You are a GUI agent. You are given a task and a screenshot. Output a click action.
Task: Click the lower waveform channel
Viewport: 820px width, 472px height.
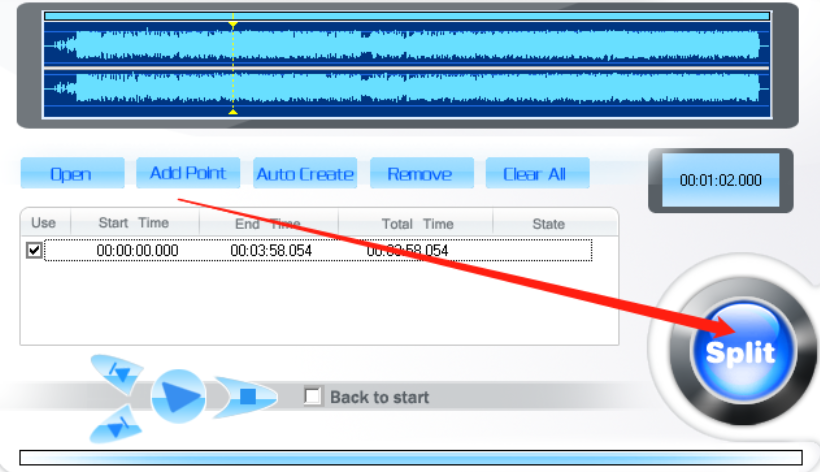406,88
